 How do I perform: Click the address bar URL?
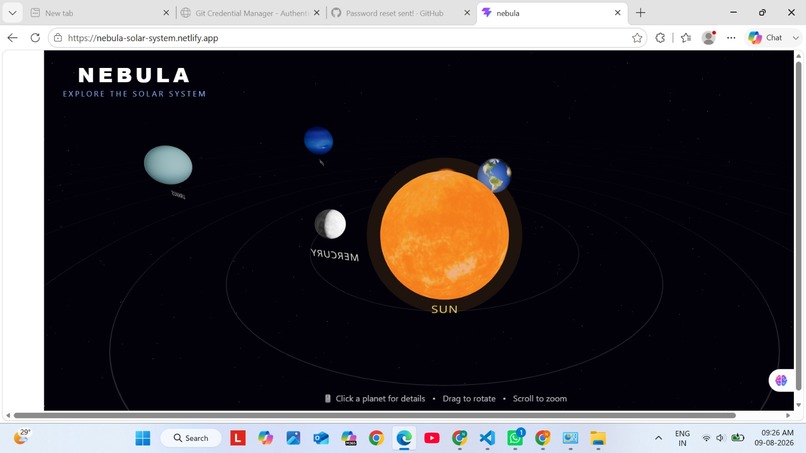pos(143,38)
